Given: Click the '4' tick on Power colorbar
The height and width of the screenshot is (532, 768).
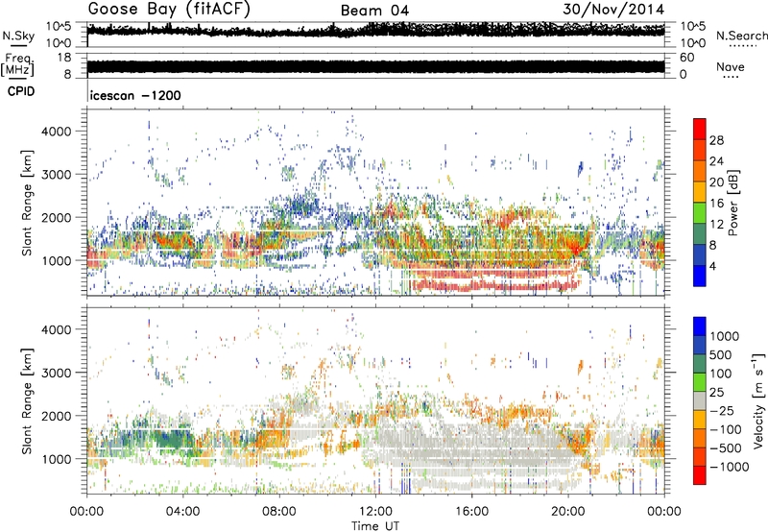Looking at the screenshot, I should [x=712, y=266].
